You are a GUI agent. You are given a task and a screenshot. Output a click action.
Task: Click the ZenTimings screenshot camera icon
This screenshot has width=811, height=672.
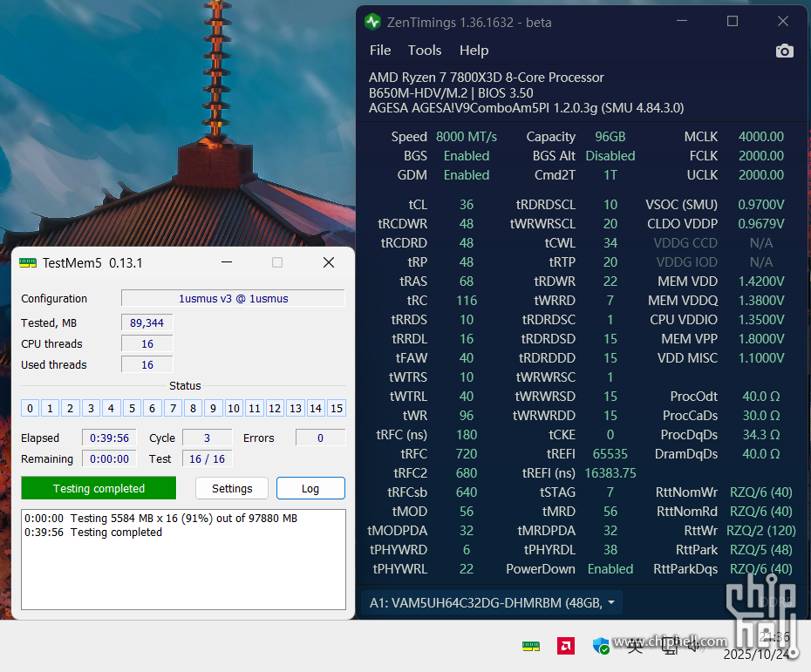click(x=784, y=51)
